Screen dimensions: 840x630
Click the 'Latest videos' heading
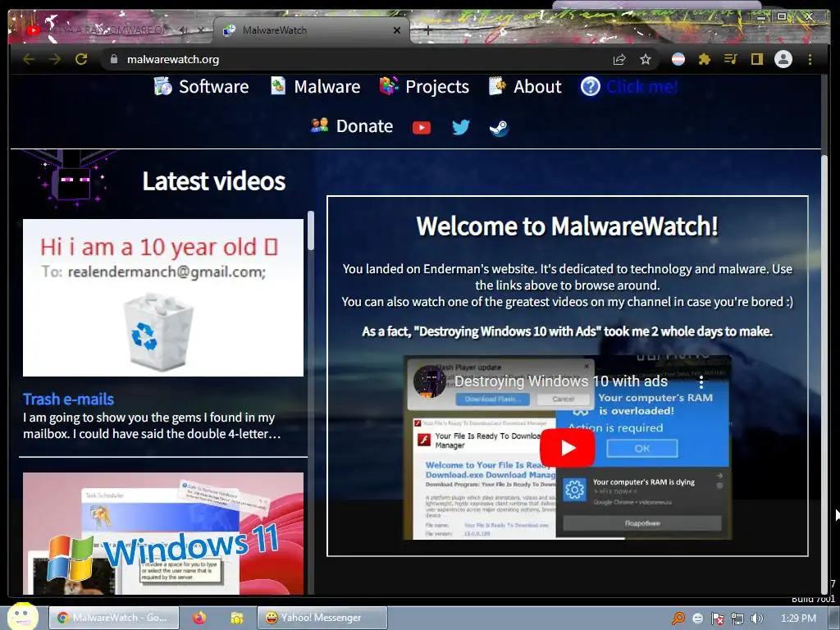[x=214, y=181]
